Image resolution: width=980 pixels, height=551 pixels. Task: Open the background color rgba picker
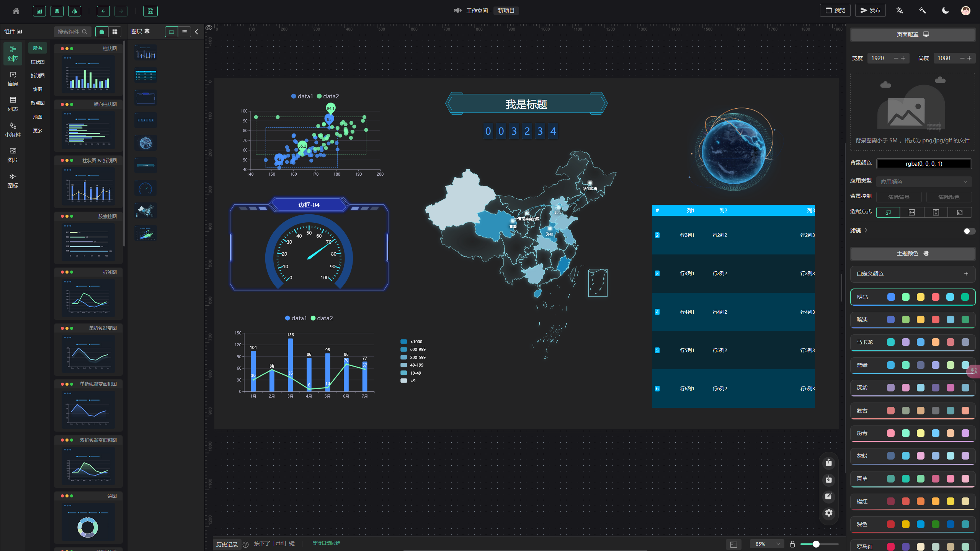924,164
